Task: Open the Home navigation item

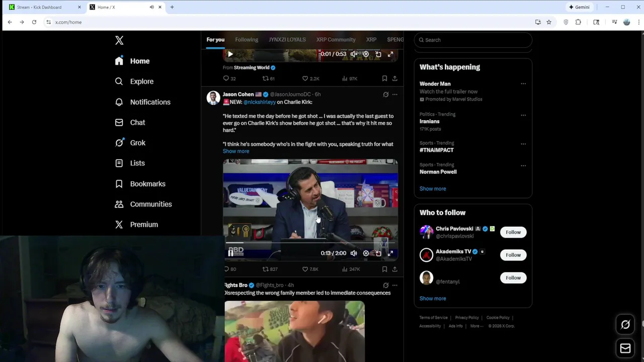Action: tap(132, 61)
